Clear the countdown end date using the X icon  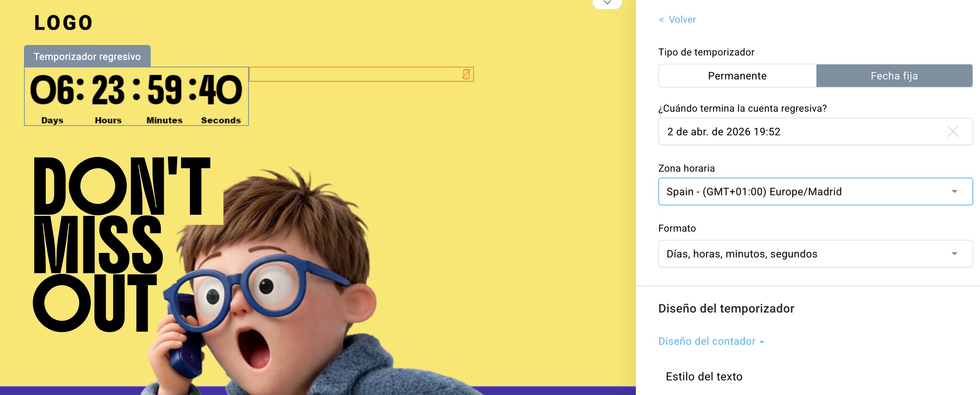[953, 132]
